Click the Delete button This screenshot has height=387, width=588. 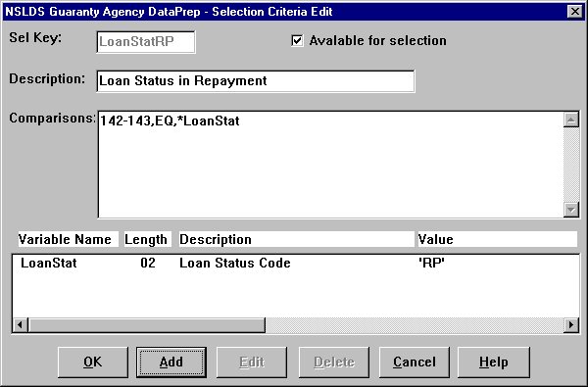[334, 363]
